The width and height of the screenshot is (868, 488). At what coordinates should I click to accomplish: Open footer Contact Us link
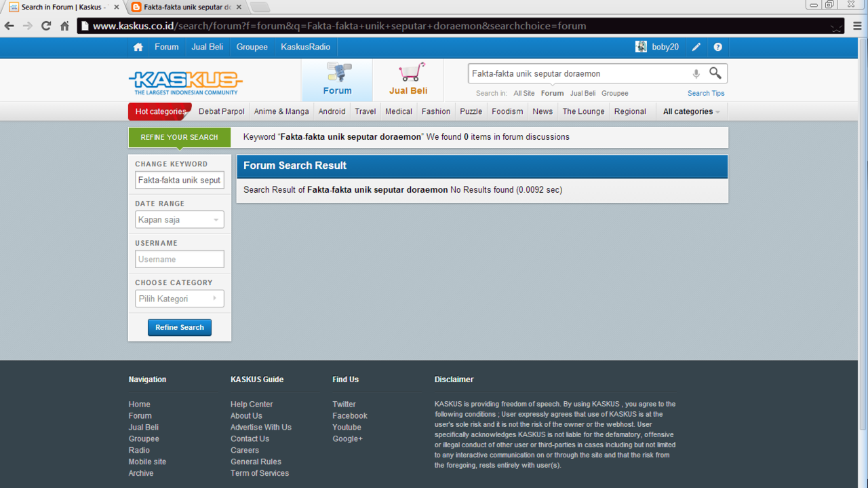point(250,438)
